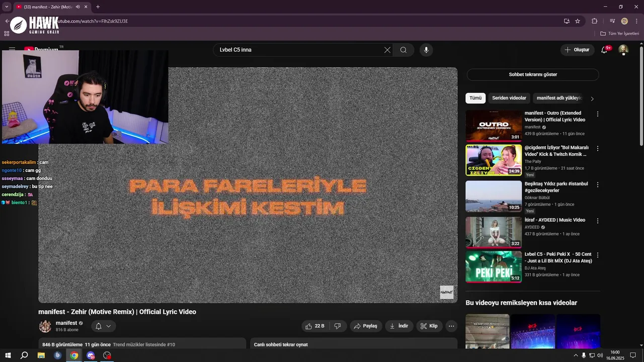Image resolution: width=644 pixels, height=362 pixels.
Task: Close the manifest - Zehir browser tab
Action: click(86, 7)
